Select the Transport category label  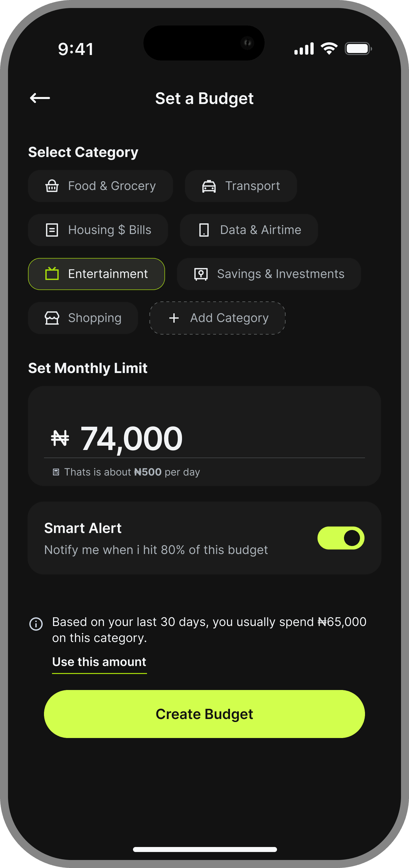252,186
